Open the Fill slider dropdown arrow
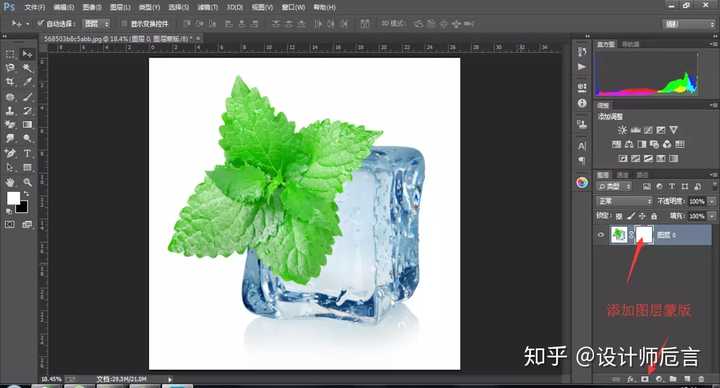This screenshot has height=388, width=720. [x=711, y=216]
